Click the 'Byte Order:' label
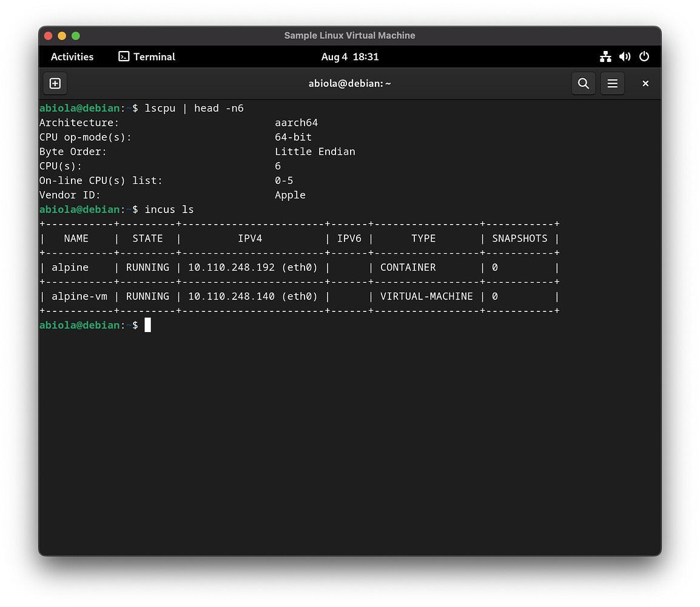Viewport: 700px width, 607px height. (x=73, y=152)
